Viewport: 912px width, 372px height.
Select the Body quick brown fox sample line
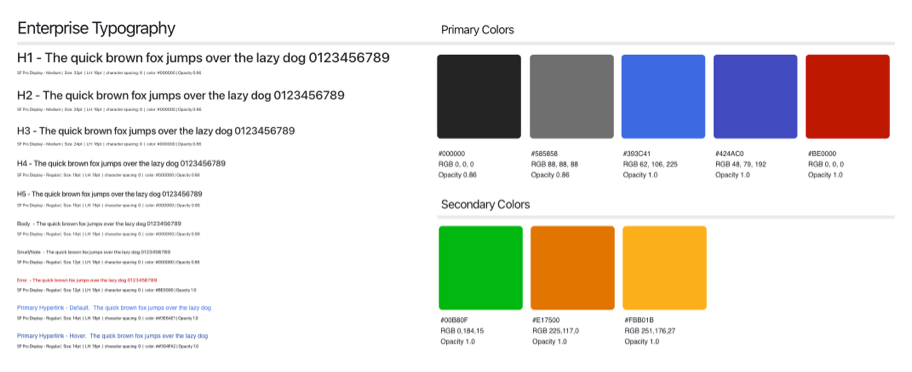pos(99,223)
